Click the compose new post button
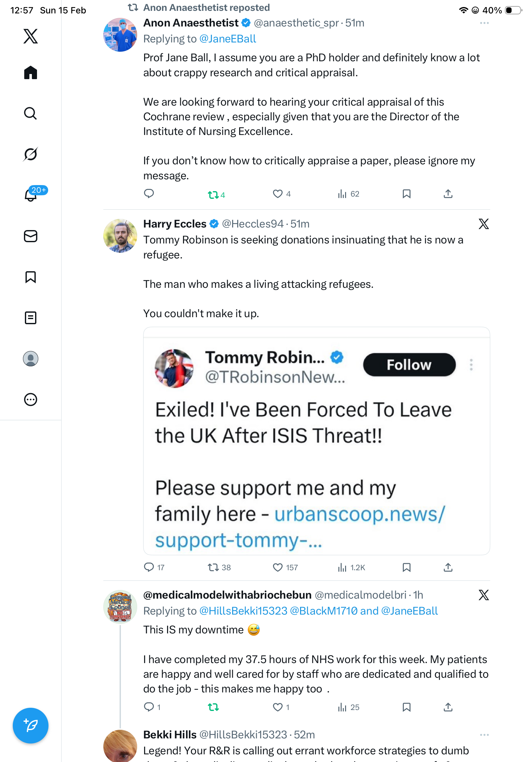532x762 pixels. [x=31, y=725]
